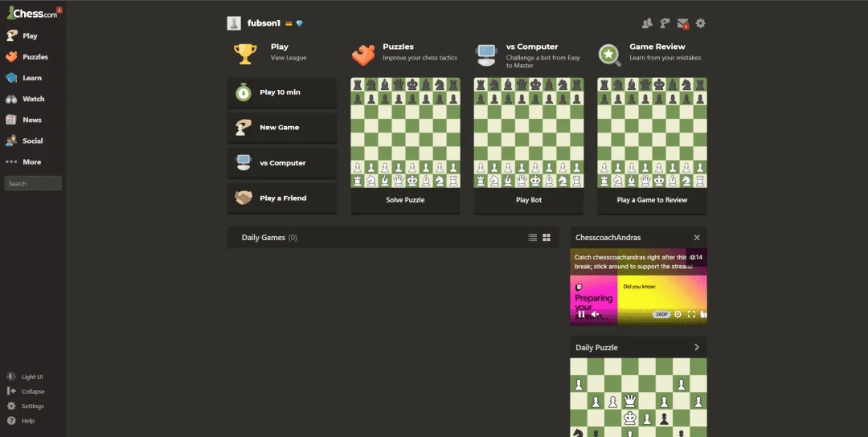This screenshot has height=437, width=868.
Task: Click the Daily Puzzle title
Action: [596, 347]
